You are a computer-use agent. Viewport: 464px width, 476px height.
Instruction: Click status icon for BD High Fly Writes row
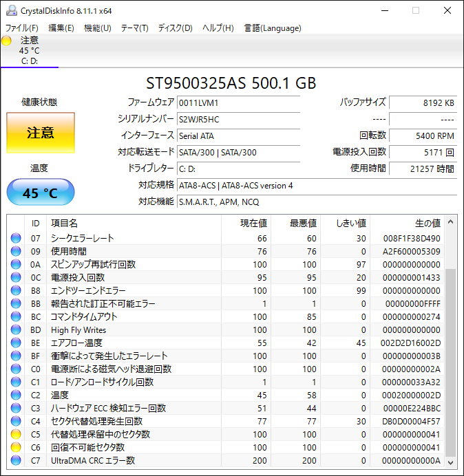coord(16,329)
